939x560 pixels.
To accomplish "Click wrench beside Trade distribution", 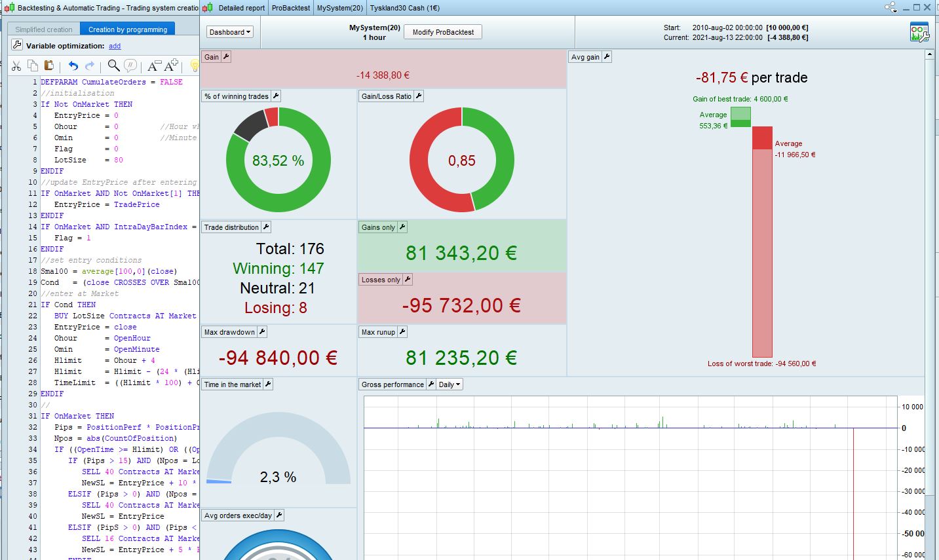I will point(266,227).
